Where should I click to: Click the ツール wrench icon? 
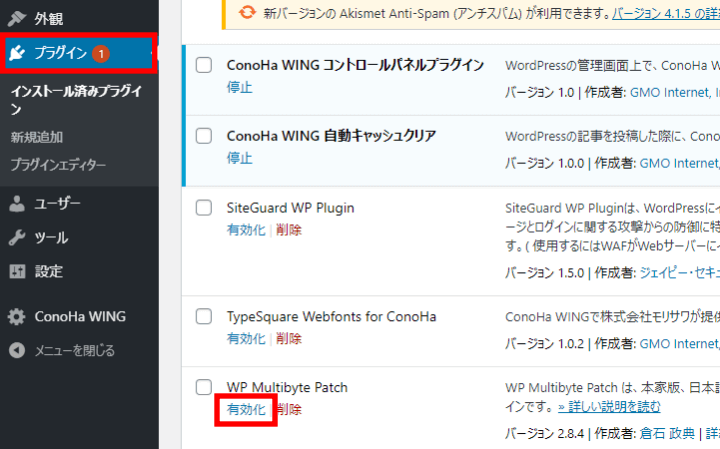(17, 237)
